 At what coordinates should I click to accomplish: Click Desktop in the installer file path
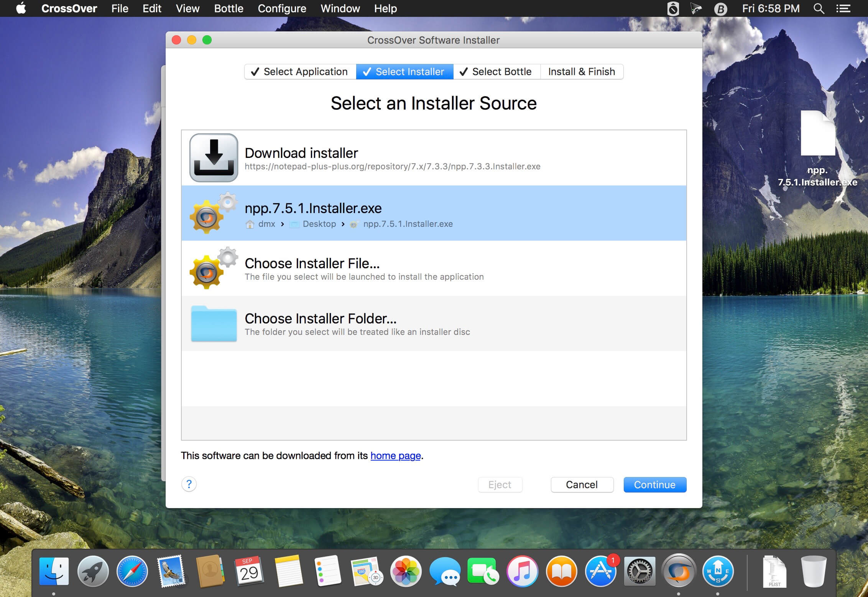tap(319, 224)
